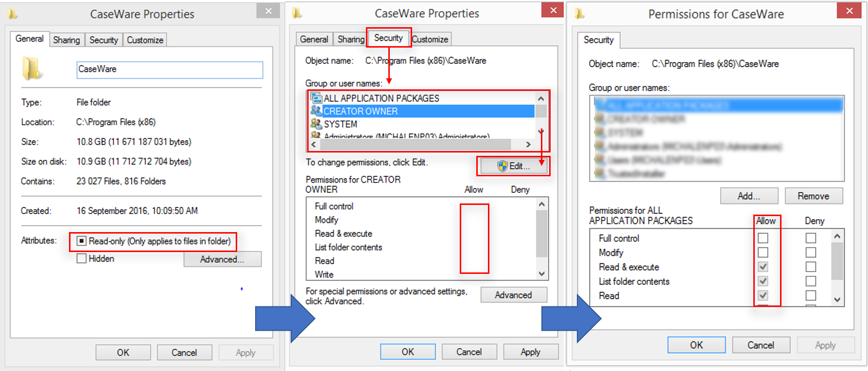Viewport: 868px width, 371px height.
Task: Click Apply in middle Properties window
Action: [531, 352]
